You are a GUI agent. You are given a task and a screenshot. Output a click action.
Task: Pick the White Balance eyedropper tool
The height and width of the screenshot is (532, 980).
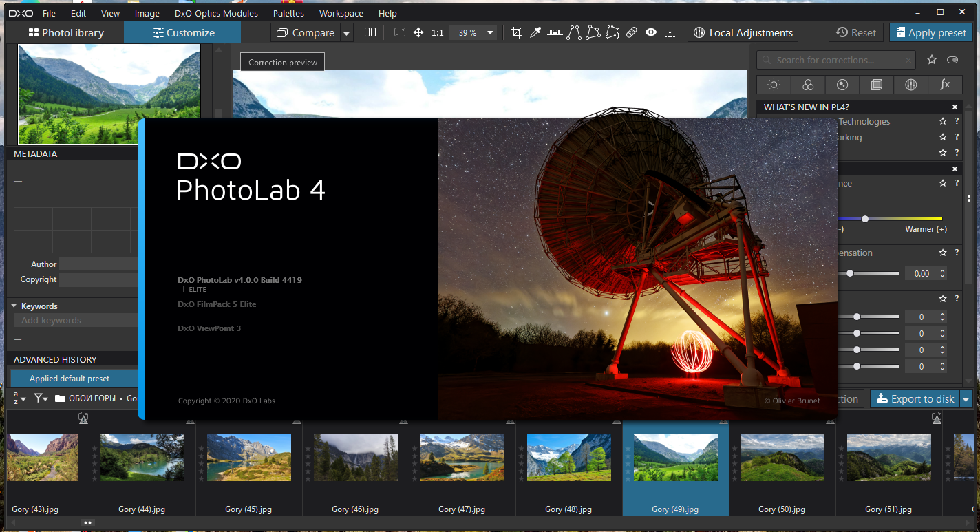(x=535, y=32)
